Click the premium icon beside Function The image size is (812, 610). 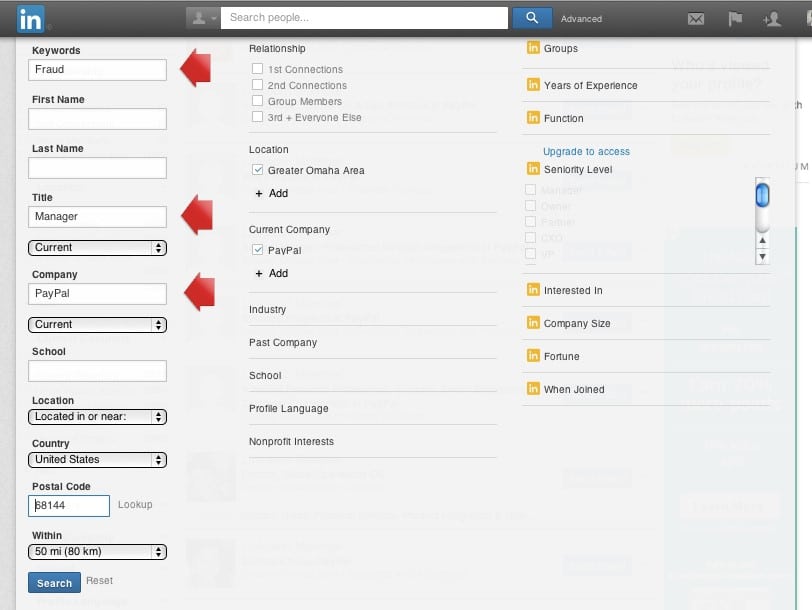pyautogui.click(x=533, y=118)
